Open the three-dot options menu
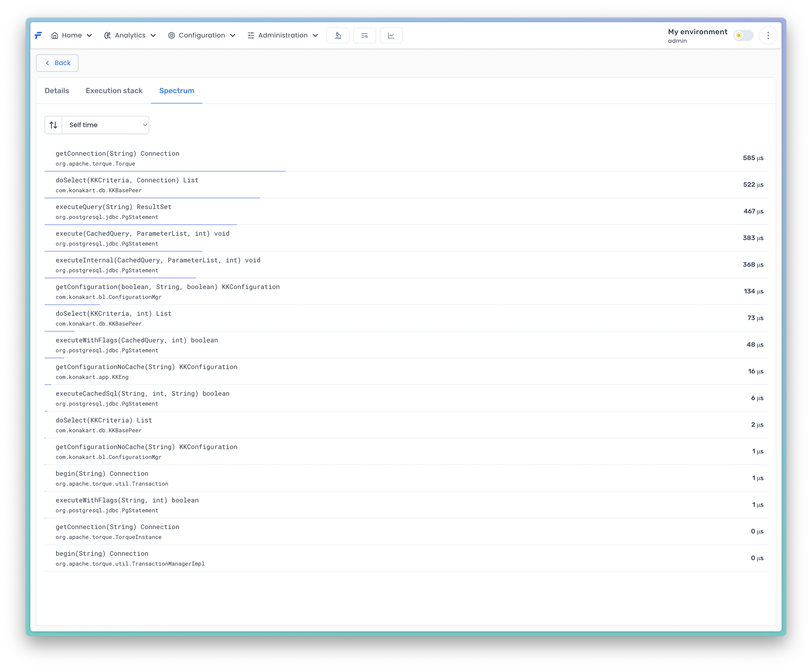 click(x=768, y=36)
